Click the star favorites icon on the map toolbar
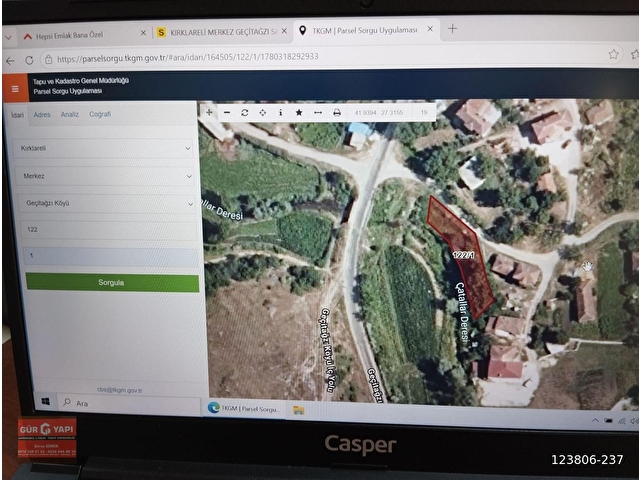640x480 pixels. tap(299, 113)
